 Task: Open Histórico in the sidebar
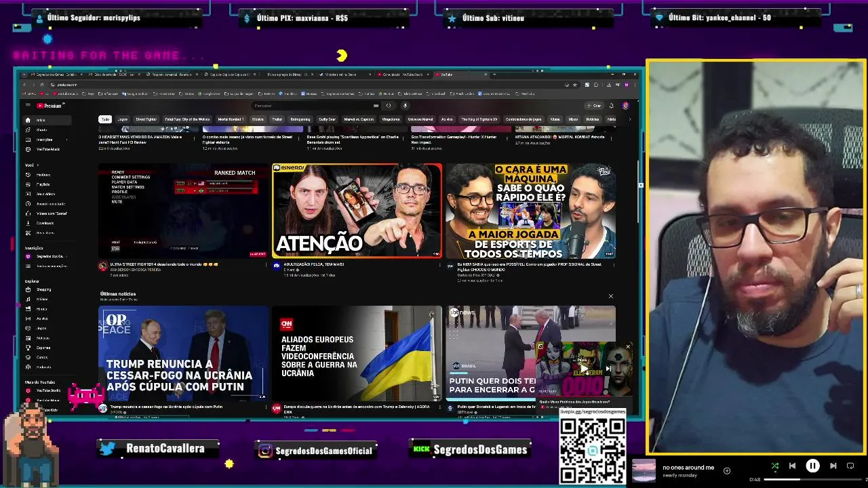42,175
